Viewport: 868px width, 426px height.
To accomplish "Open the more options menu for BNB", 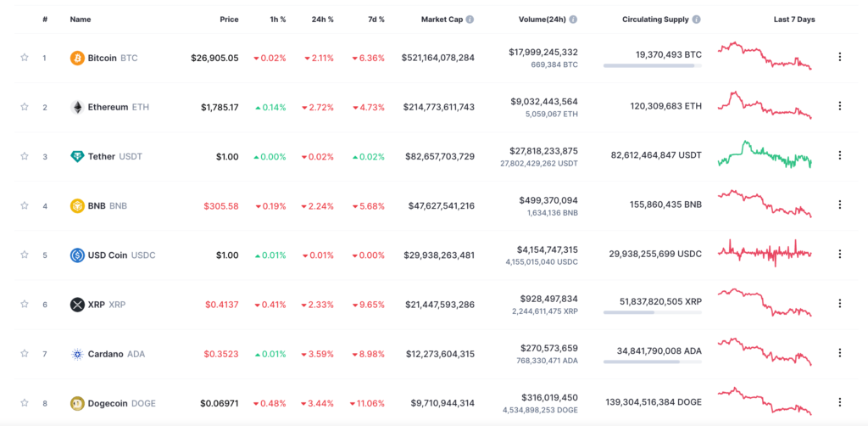I will (839, 205).
